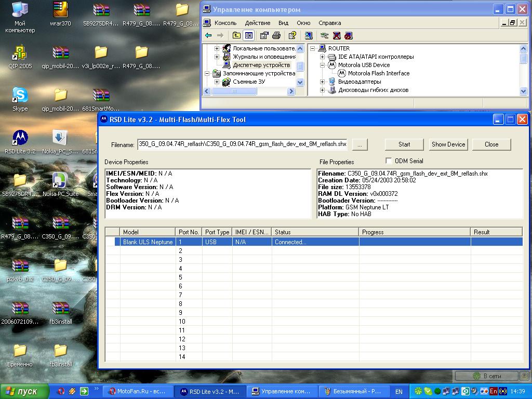Select the v3i_lp002e_r... folder on desktop

point(101,57)
